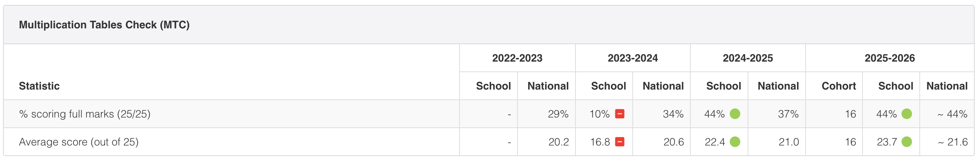Click the 2024-2025 year column header

coord(748,58)
